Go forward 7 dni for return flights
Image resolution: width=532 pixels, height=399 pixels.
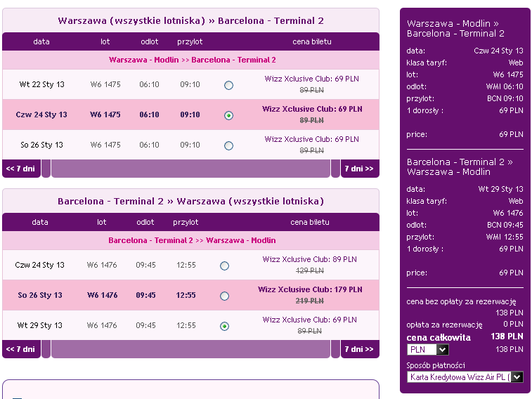point(360,349)
